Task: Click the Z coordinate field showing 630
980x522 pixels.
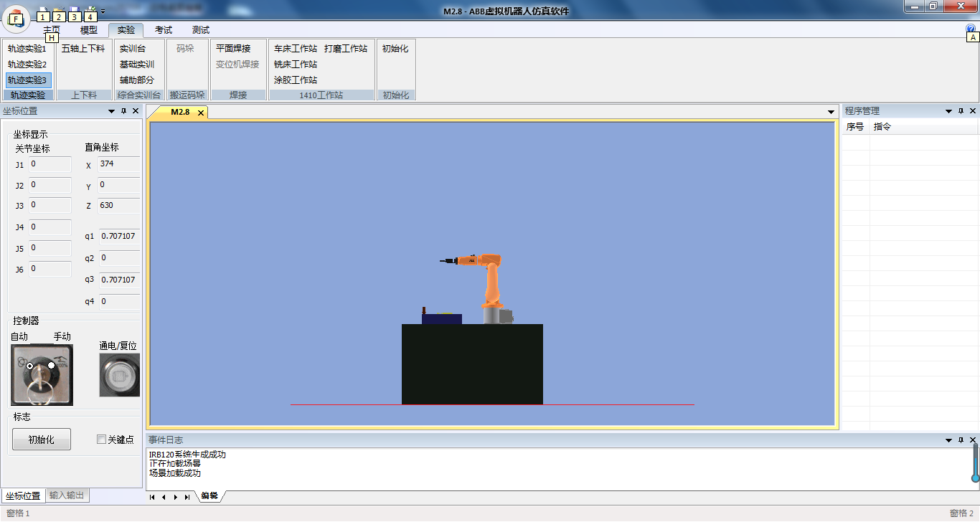Action: pyautogui.click(x=119, y=207)
